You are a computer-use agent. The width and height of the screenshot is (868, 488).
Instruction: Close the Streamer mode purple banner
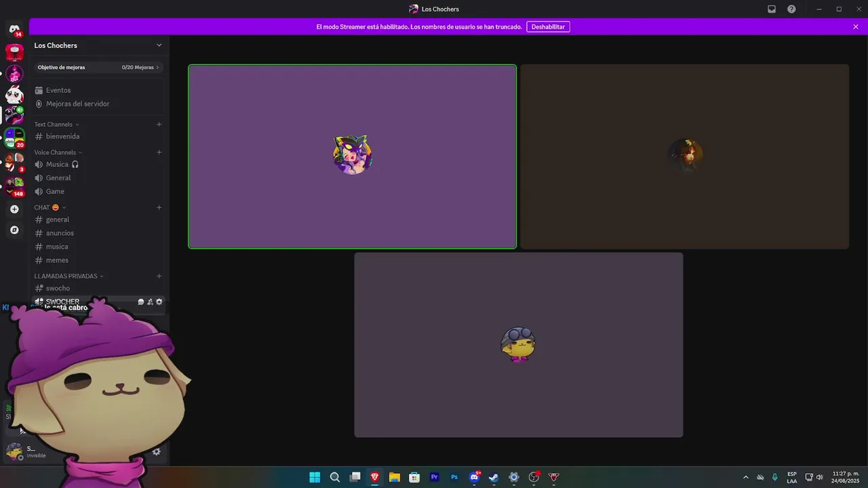(856, 26)
